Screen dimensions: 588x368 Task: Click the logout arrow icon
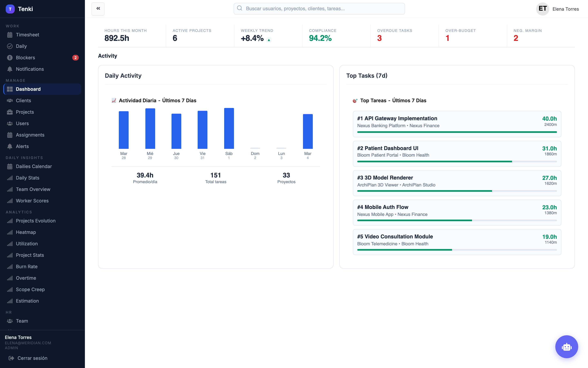[x=11, y=358]
